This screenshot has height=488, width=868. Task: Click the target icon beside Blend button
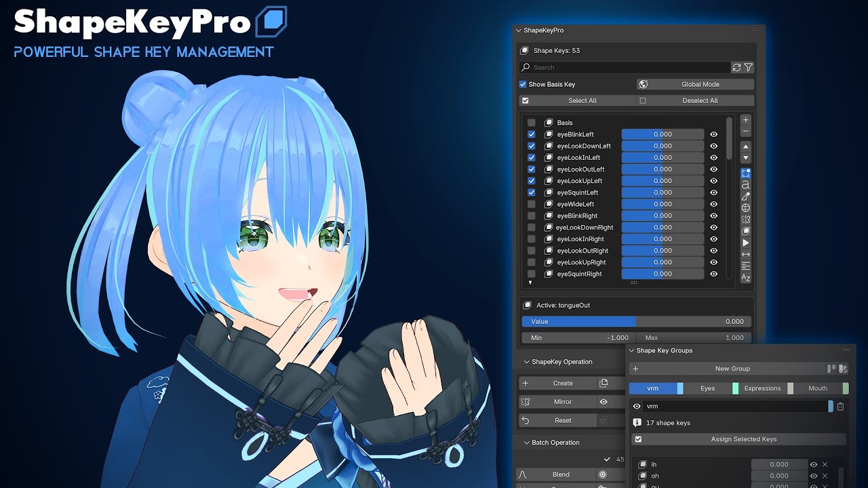point(602,475)
